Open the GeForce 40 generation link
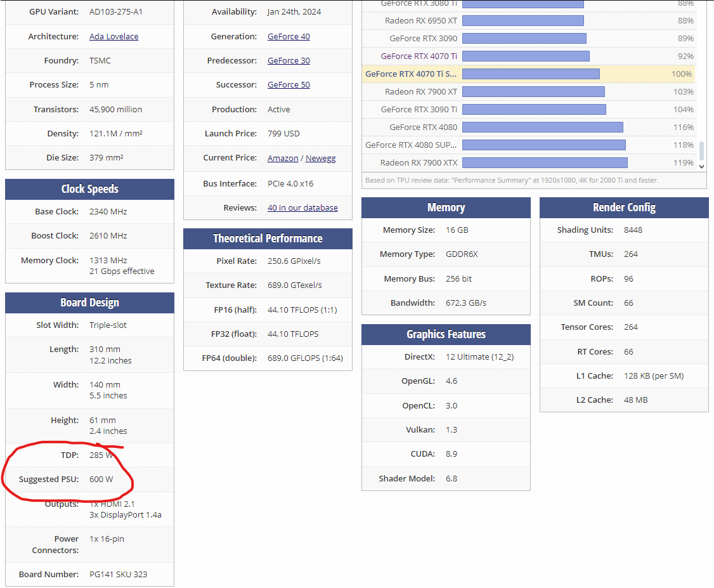The image size is (714, 588). [289, 36]
